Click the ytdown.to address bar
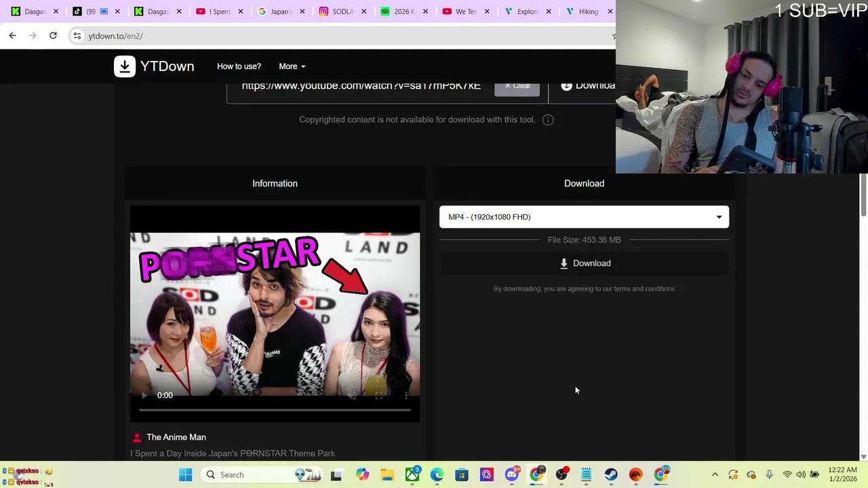 click(339, 36)
